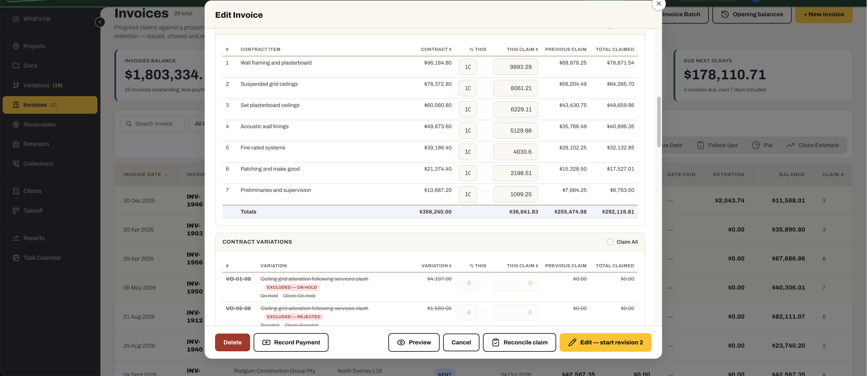Click the Record Payment button
868x376 pixels.
point(291,342)
